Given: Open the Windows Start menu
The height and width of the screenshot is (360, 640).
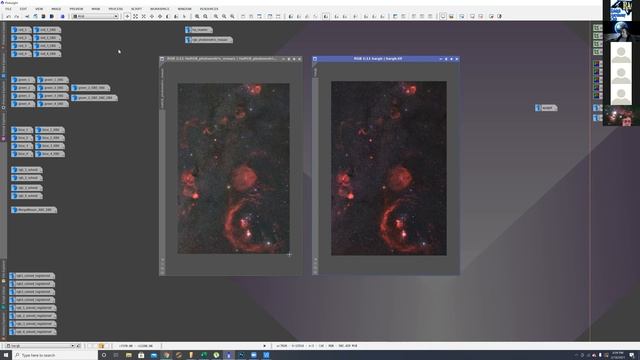Looking at the screenshot, I should pyautogui.click(x=6, y=355).
